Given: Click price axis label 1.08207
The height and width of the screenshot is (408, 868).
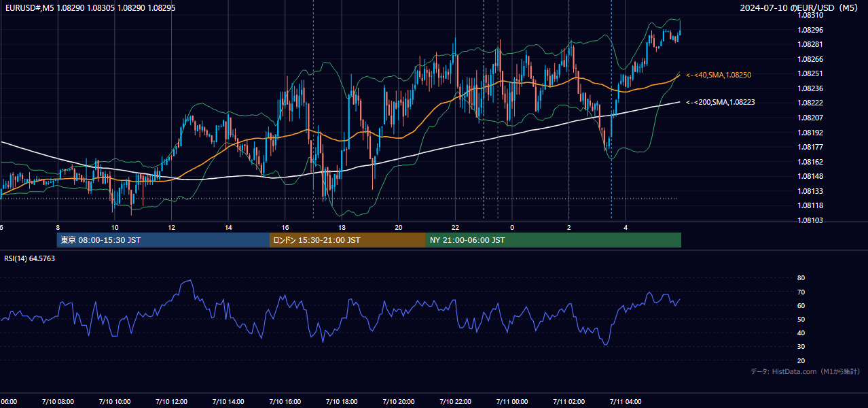Looking at the screenshot, I should [x=810, y=118].
